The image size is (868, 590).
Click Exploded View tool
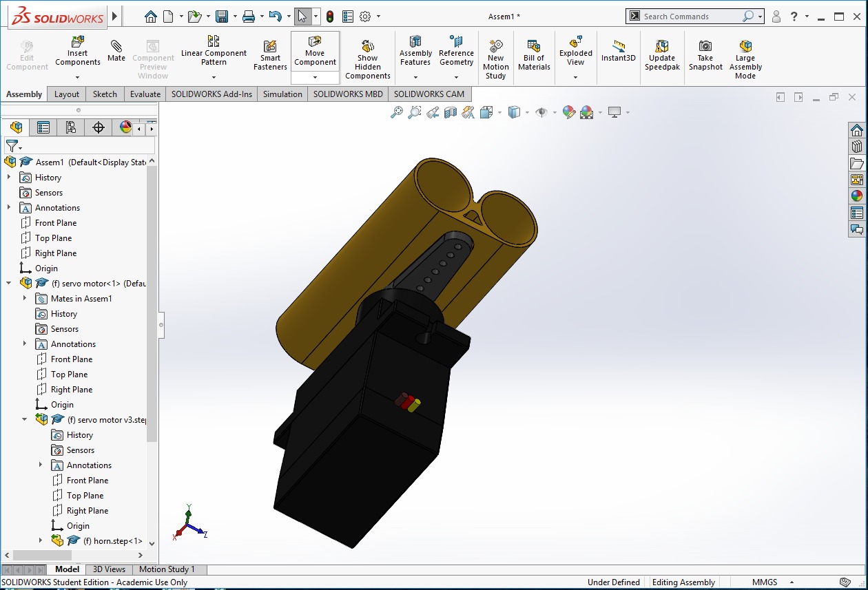[576, 51]
